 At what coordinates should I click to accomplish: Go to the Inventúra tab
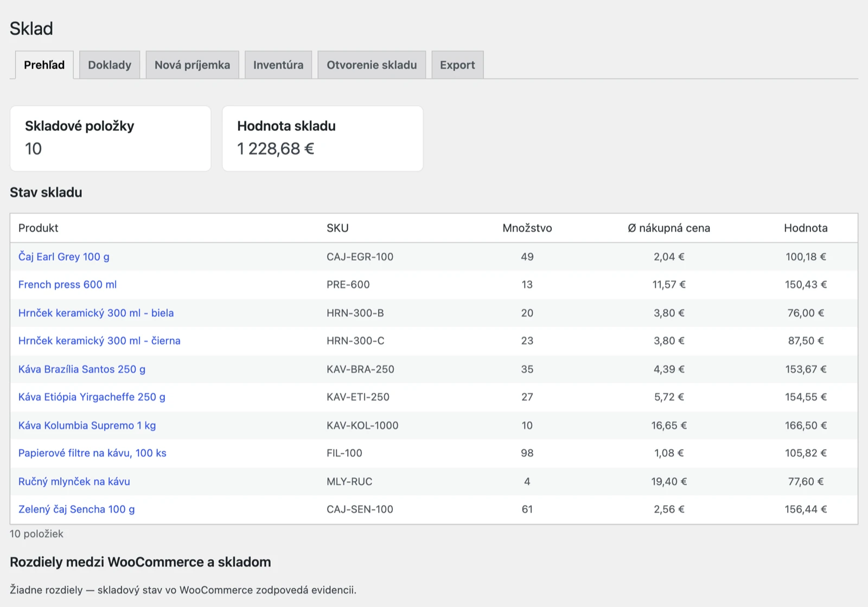pyautogui.click(x=278, y=65)
